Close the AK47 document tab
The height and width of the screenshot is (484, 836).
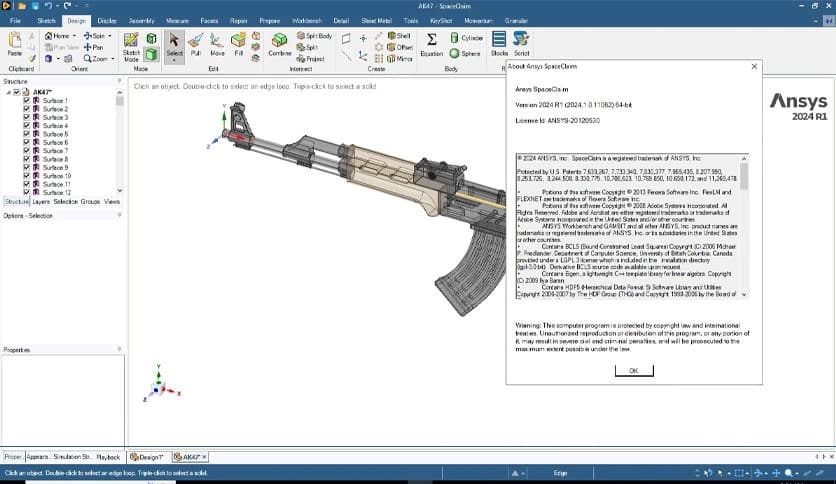[x=204, y=457]
